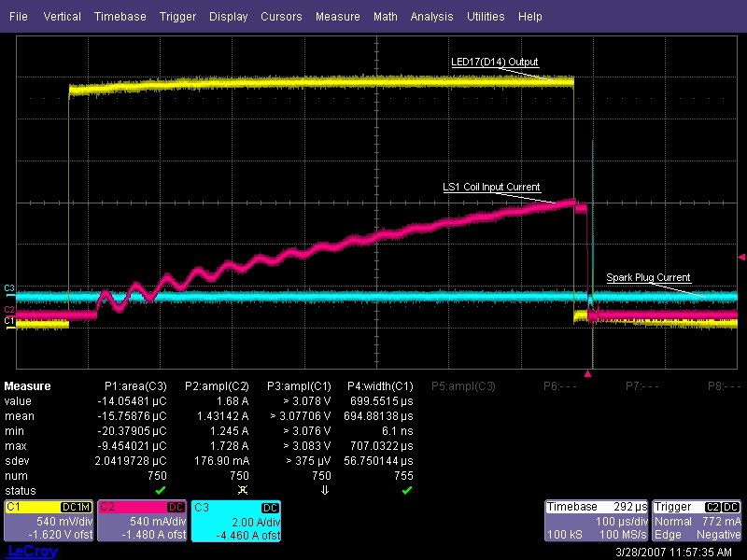
Task: Open the Timebase descriptor box
Action: [597, 521]
